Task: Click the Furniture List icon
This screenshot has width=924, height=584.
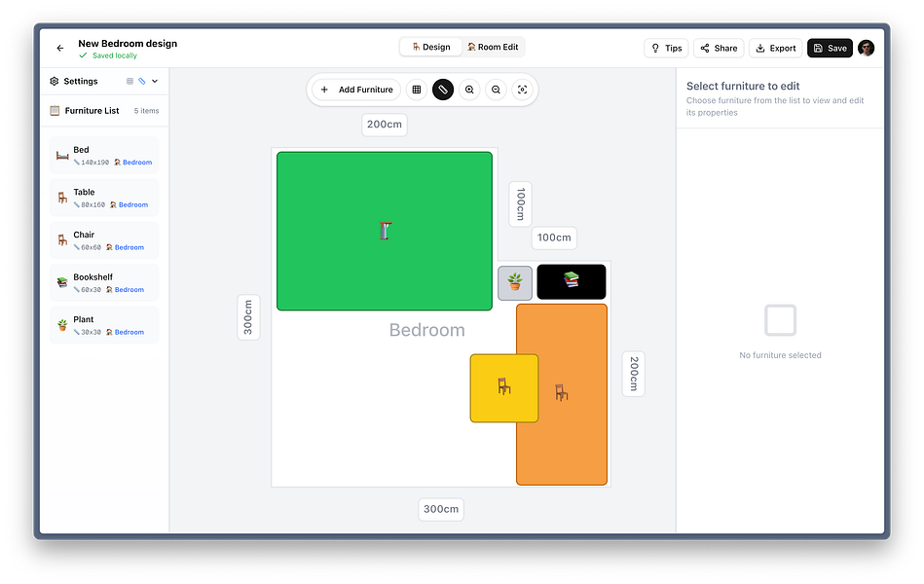Action: click(x=55, y=111)
